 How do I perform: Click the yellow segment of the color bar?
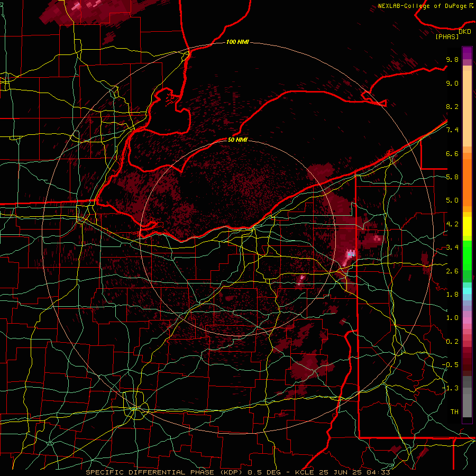(x=467, y=226)
